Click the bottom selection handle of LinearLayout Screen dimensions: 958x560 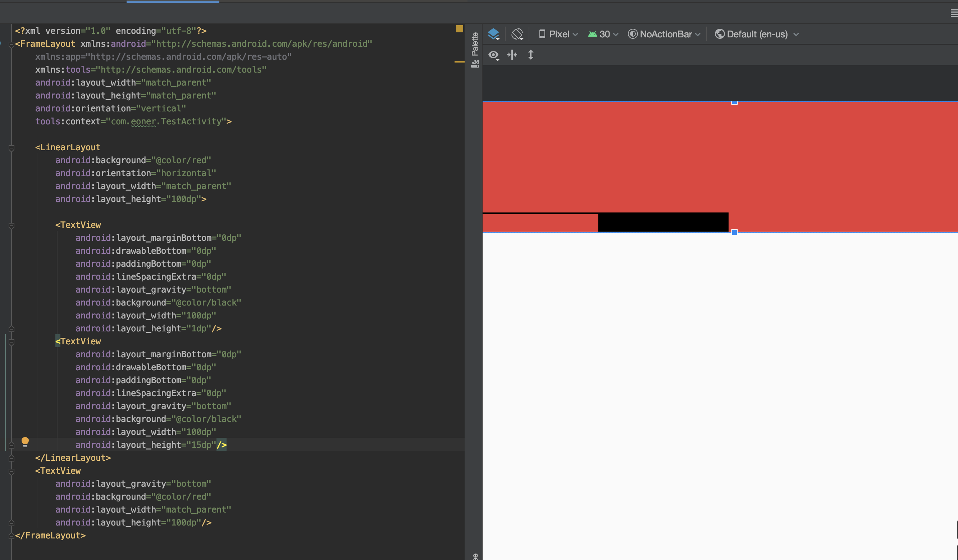click(x=734, y=232)
